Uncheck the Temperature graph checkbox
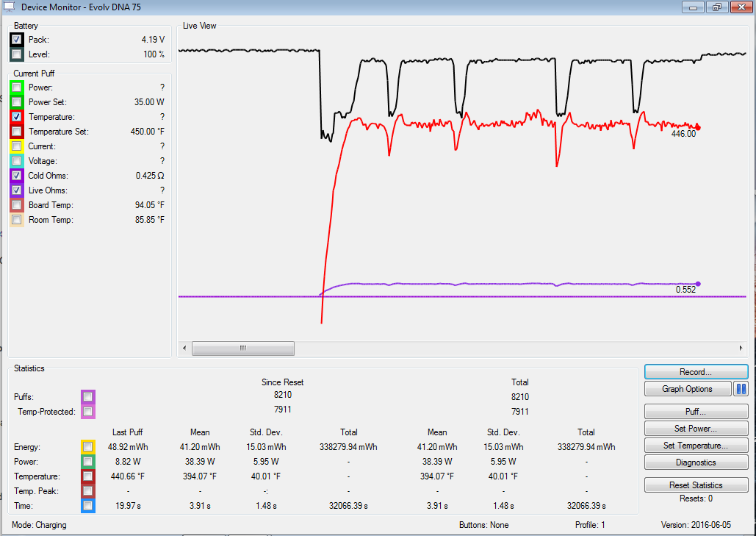Image resolution: width=756 pixels, height=536 pixels. 17,117
